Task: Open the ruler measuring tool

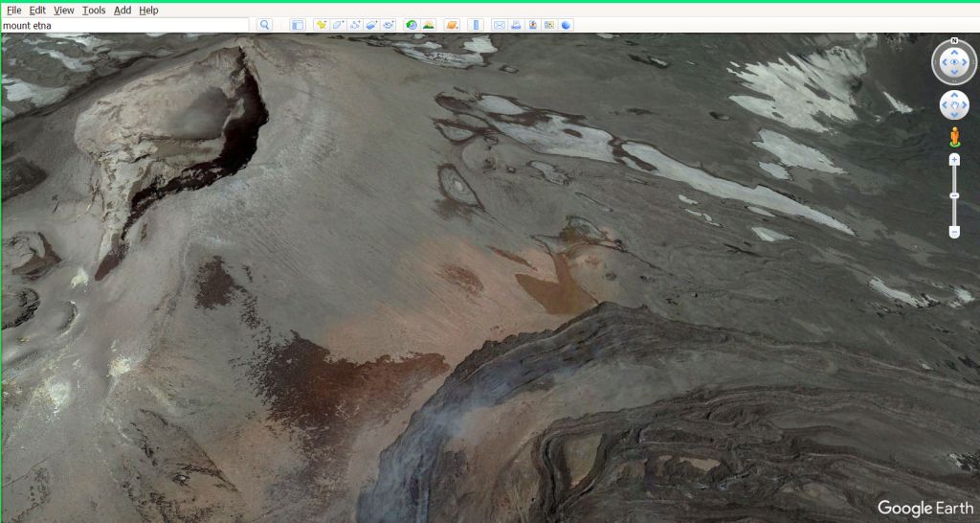Action: point(476,25)
